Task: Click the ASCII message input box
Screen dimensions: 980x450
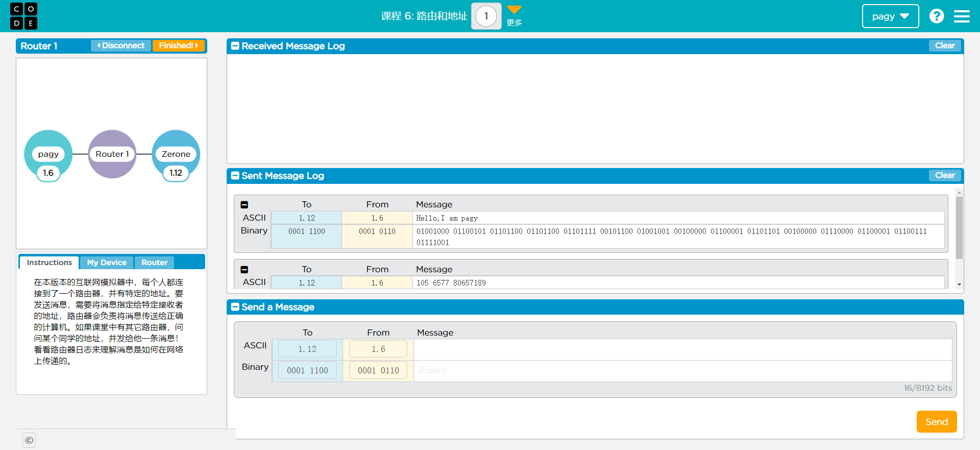Action: (x=683, y=349)
